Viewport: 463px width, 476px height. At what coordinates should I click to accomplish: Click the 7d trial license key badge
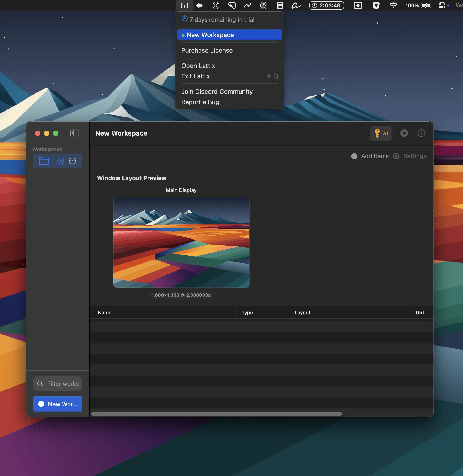(x=381, y=133)
